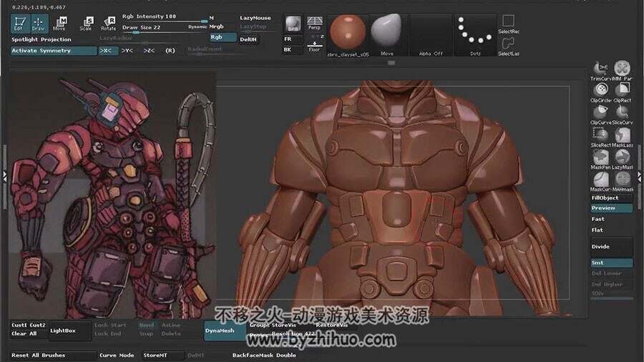
Task: Select the MAHmask brush
Action: 623,182
